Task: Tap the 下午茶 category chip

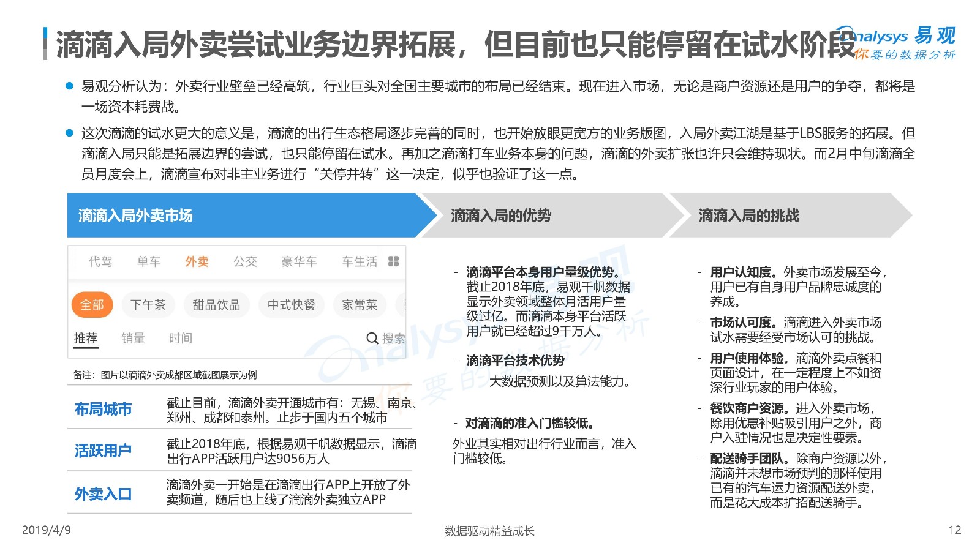Action: [x=148, y=305]
